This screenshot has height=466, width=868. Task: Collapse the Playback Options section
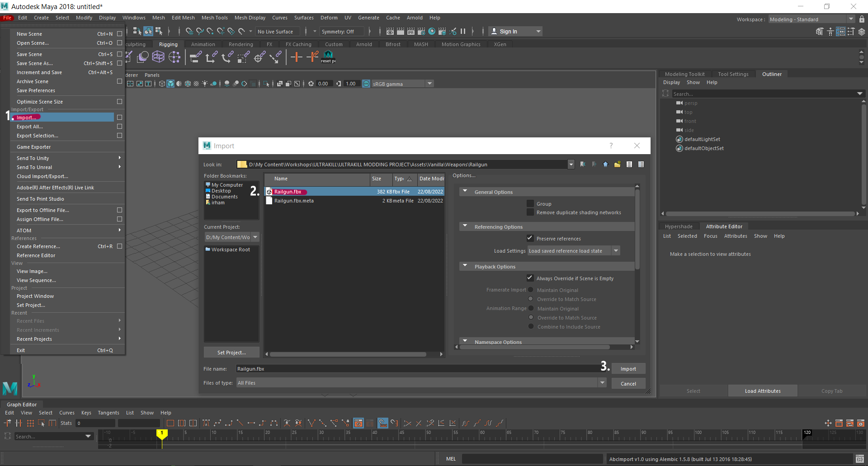465,266
